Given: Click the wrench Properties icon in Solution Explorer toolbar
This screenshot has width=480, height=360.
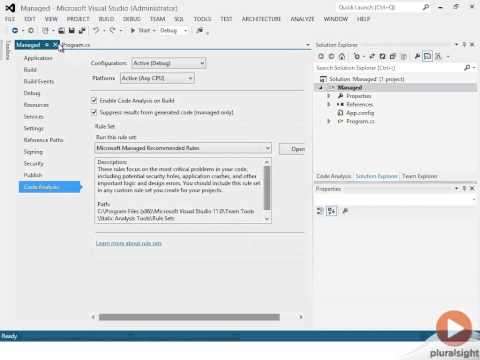Looking at the screenshot, I should click(x=417, y=56).
